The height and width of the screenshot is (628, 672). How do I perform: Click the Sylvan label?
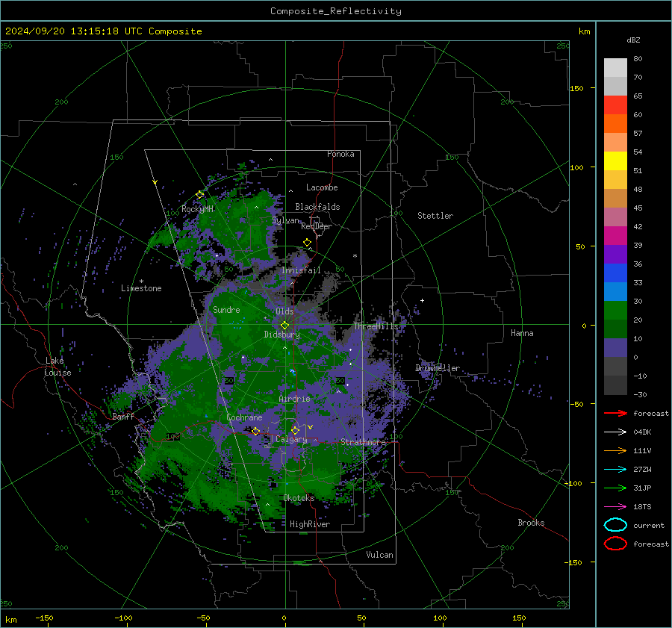click(x=285, y=220)
